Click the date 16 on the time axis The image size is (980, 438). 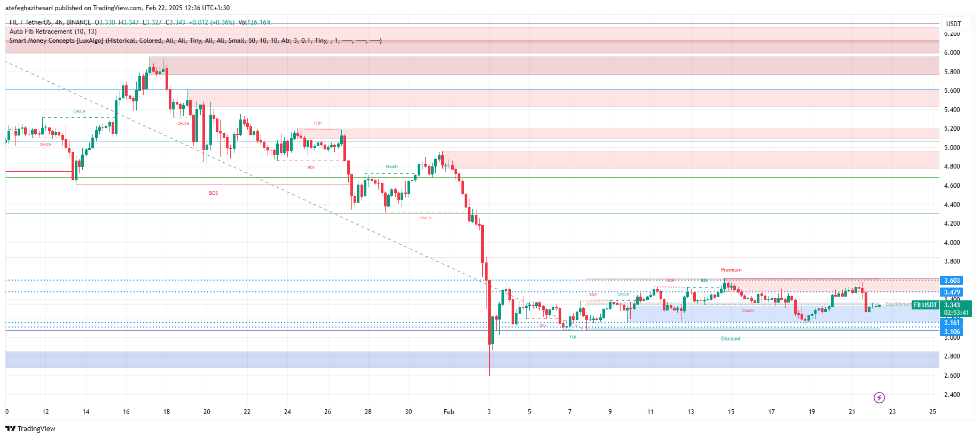126,412
